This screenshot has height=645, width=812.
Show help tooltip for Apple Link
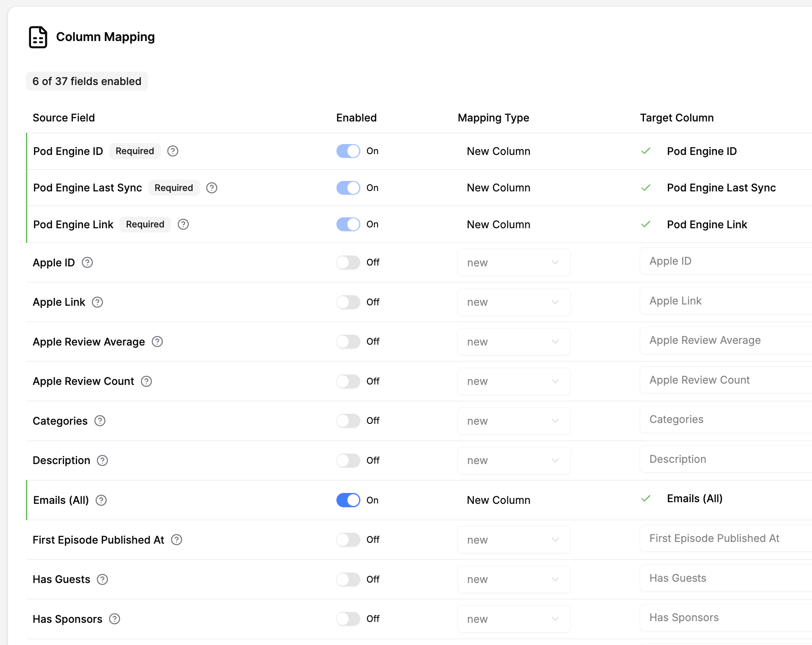[97, 302]
